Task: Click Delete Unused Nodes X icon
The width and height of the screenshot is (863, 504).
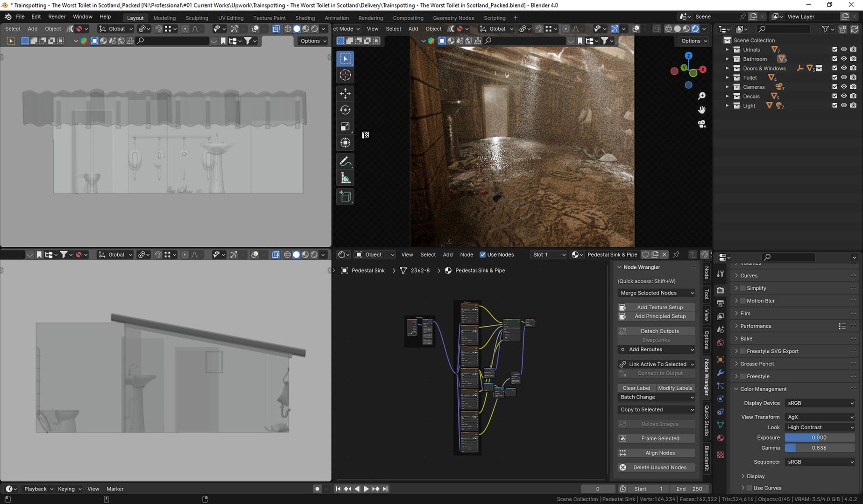Action: 622,467
